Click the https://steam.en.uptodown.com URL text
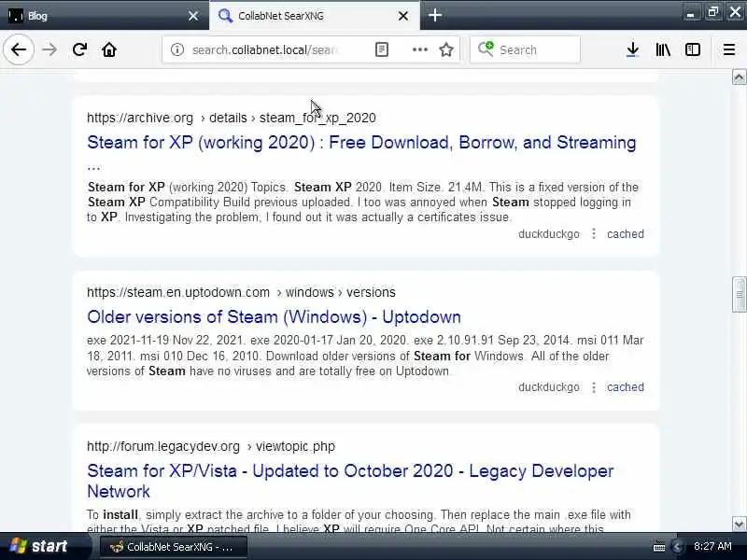 click(x=178, y=292)
